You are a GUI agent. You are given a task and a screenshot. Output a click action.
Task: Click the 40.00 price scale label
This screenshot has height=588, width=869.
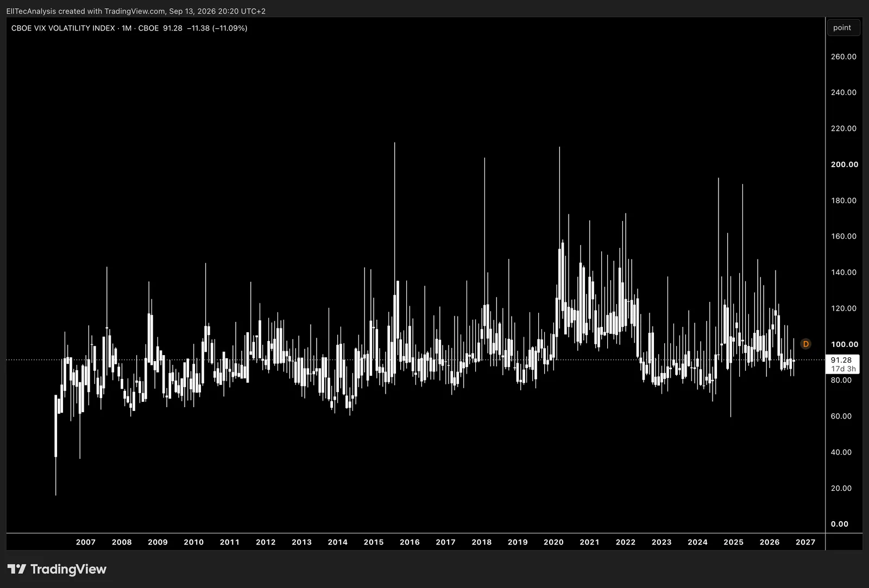841,452
